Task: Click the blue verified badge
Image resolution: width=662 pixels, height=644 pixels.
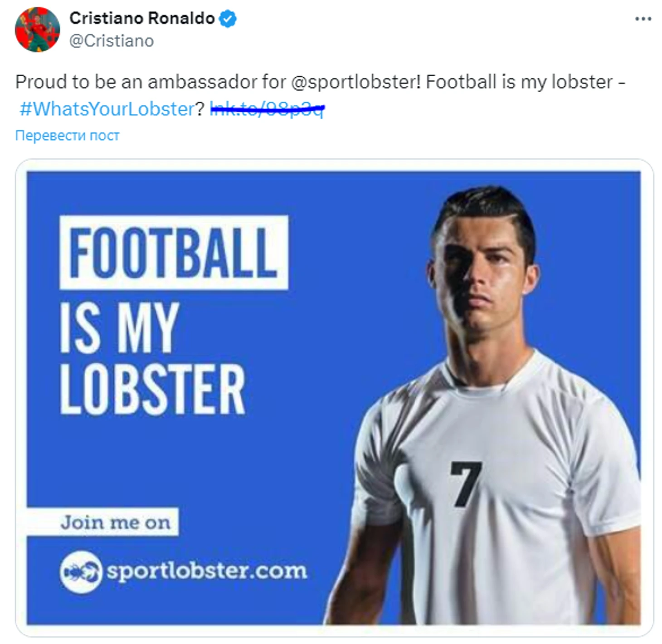Action: 228,19
